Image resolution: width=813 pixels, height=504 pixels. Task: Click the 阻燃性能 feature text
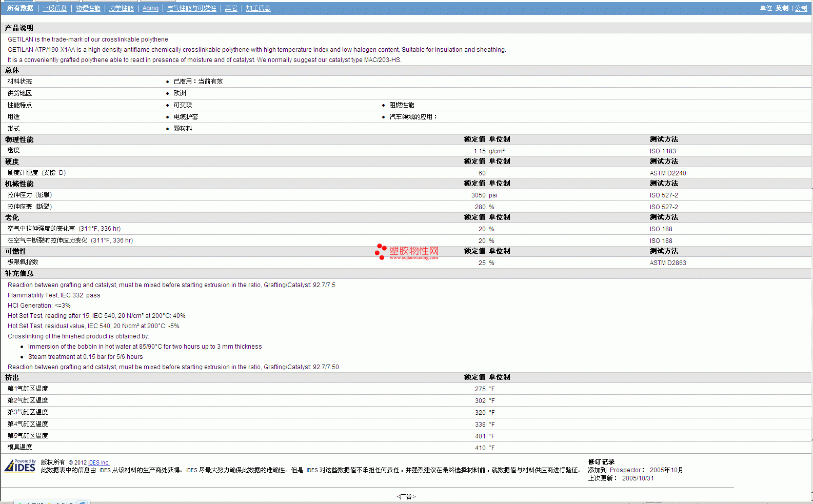(x=402, y=105)
